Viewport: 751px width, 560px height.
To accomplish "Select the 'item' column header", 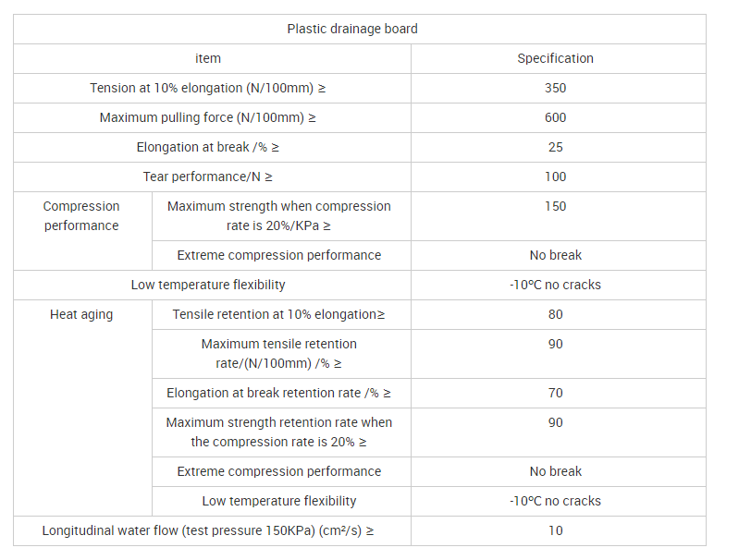I will coord(208,58).
